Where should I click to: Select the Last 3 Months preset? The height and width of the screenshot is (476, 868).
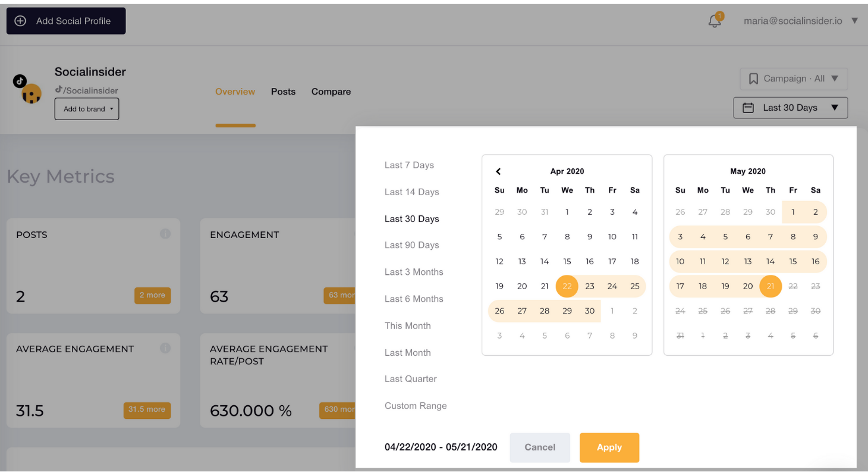[414, 271]
